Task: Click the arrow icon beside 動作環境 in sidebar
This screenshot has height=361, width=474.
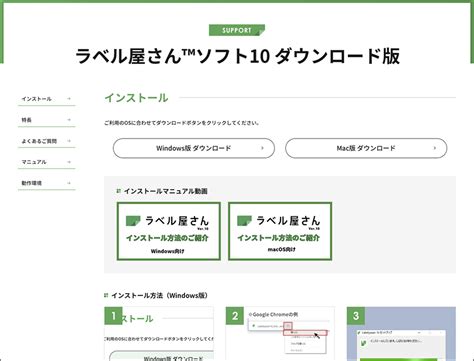Action: [69, 183]
